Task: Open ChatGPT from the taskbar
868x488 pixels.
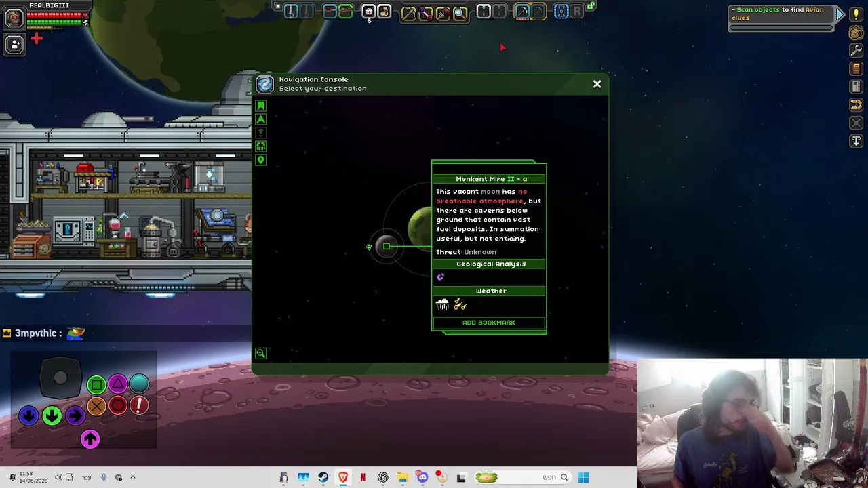Action: (x=382, y=477)
